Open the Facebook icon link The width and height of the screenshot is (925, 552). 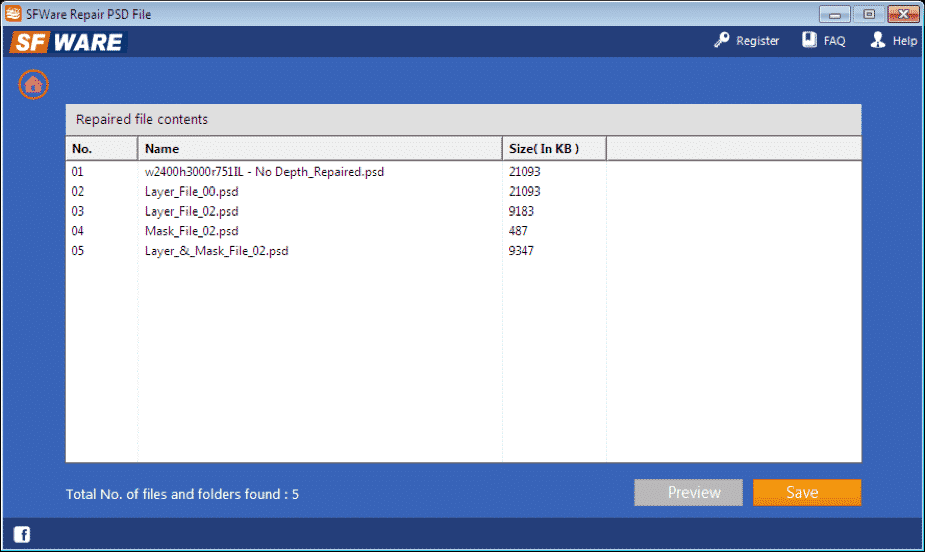(22, 534)
